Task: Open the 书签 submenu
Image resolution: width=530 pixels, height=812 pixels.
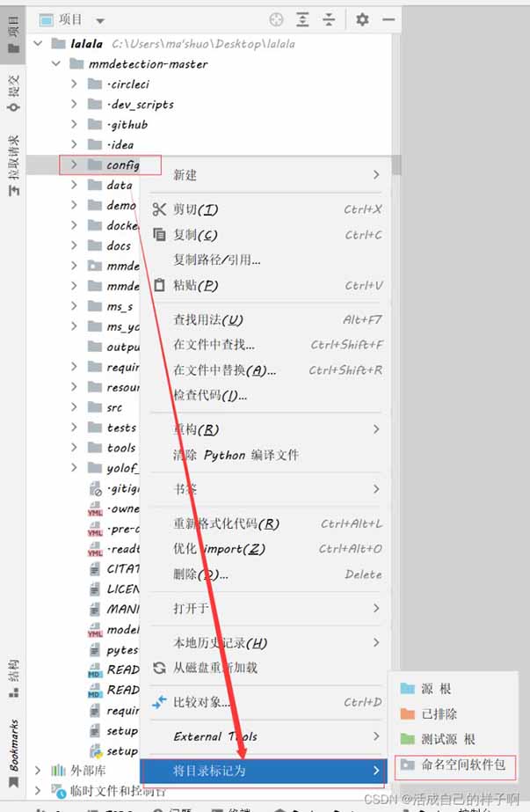Action: pos(266,489)
